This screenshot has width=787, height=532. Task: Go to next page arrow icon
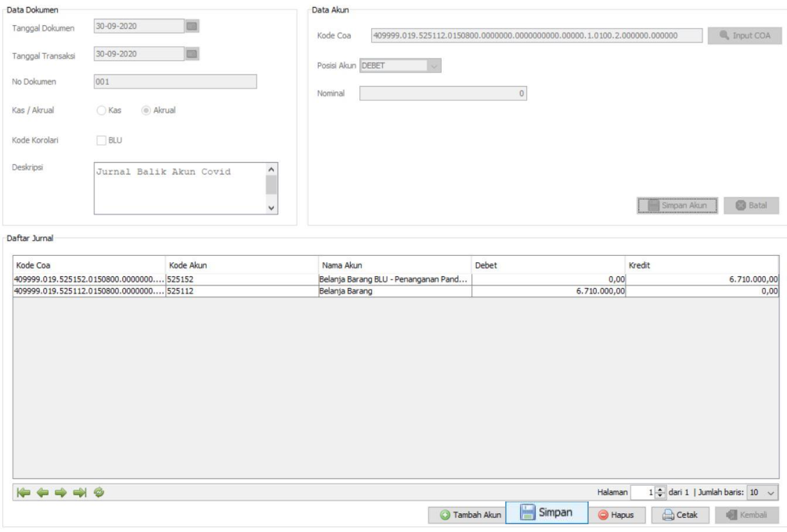point(61,492)
